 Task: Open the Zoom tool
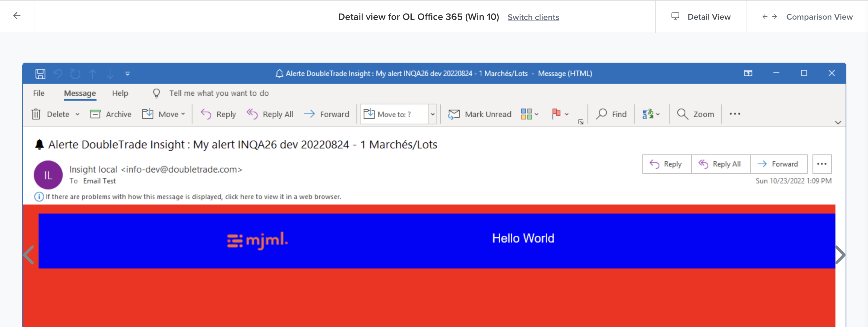(695, 114)
